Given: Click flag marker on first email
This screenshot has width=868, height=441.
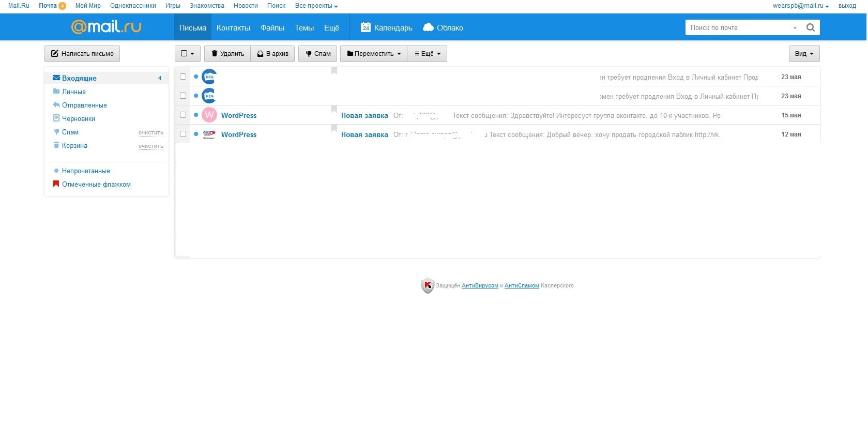Looking at the screenshot, I should point(334,71).
